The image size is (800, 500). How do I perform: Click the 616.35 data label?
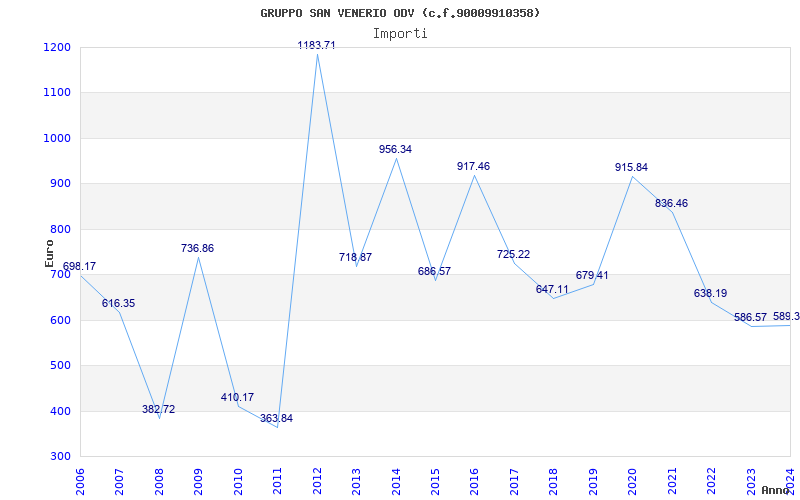pos(118,304)
